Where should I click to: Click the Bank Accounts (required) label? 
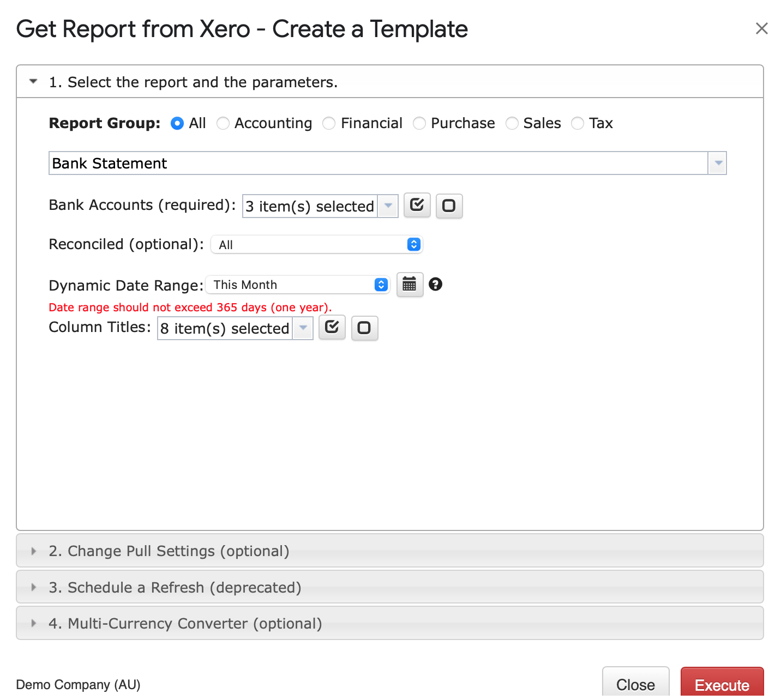[x=142, y=205]
